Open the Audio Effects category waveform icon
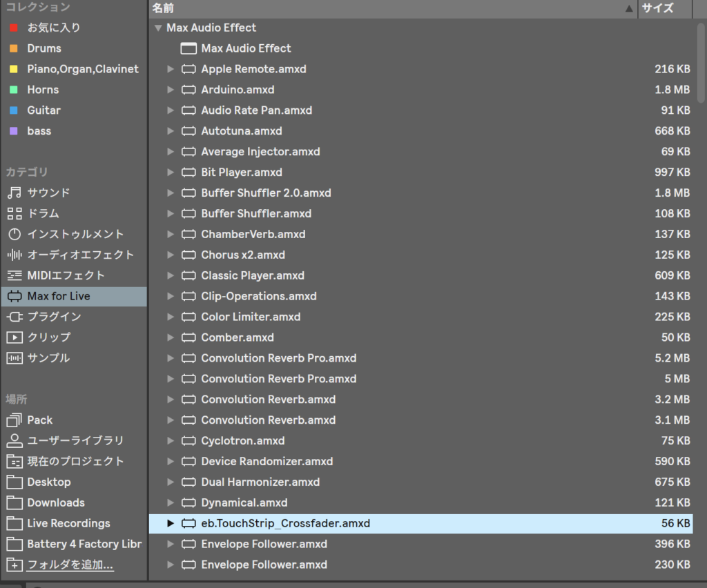The height and width of the screenshot is (588, 707). [14, 255]
